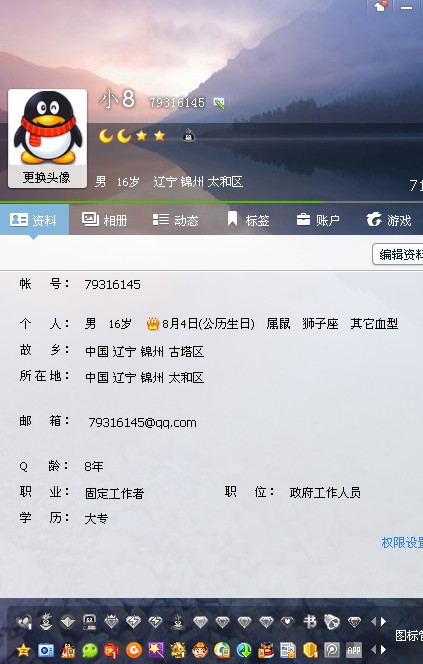423x664 pixels.
Task: Show next badges with upper row right arrow
Action: 384,622
